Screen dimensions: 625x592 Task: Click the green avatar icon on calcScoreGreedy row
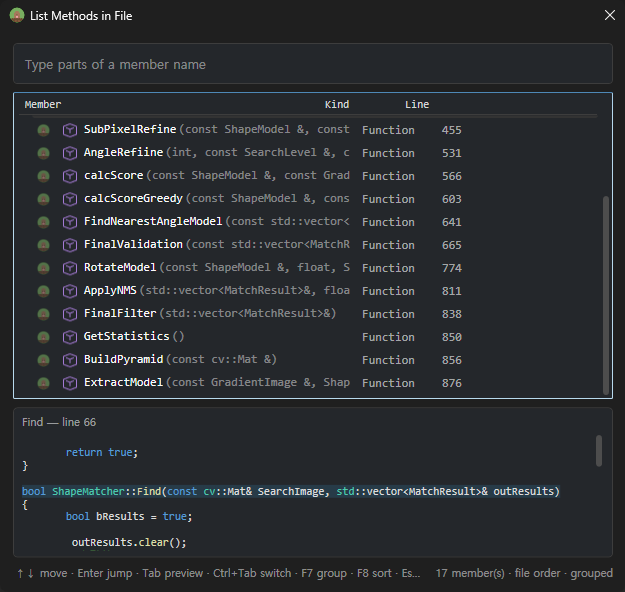point(43,199)
